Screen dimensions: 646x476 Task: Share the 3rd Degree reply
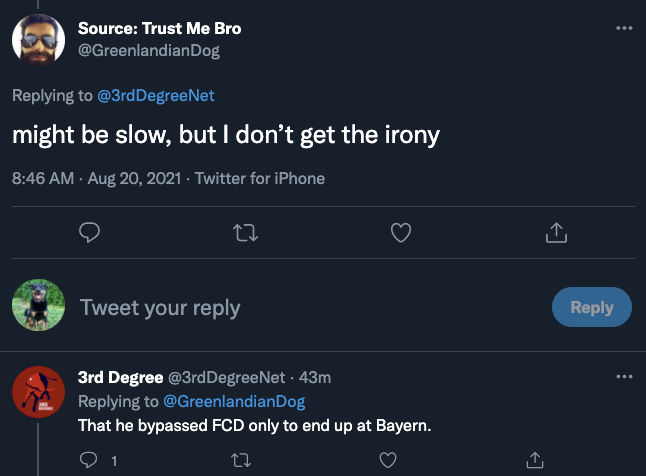(x=533, y=460)
